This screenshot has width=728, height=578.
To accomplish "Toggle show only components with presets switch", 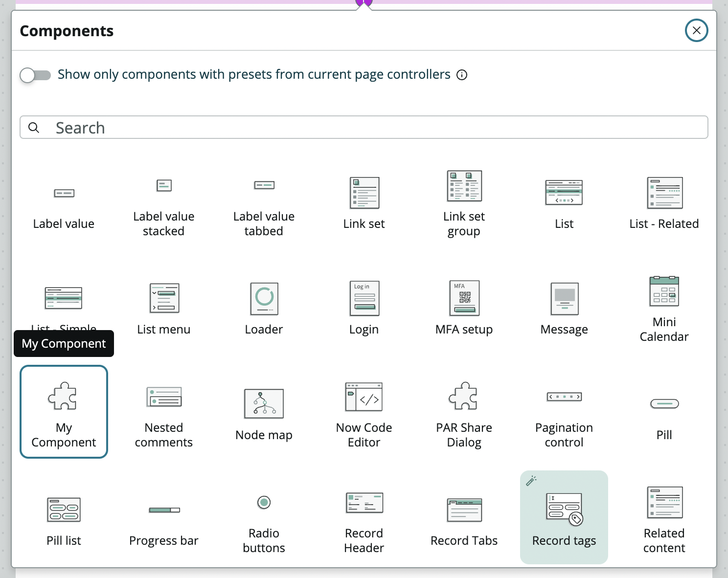I will point(35,75).
